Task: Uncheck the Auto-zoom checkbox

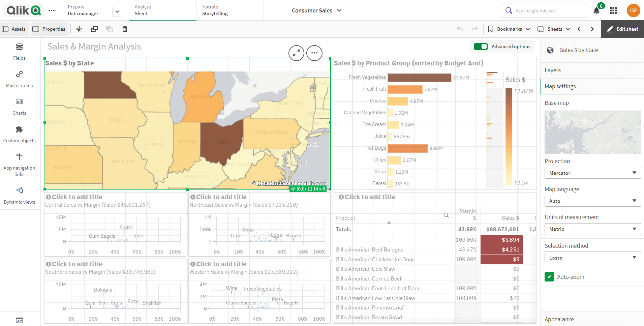Action: tap(549, 277)
